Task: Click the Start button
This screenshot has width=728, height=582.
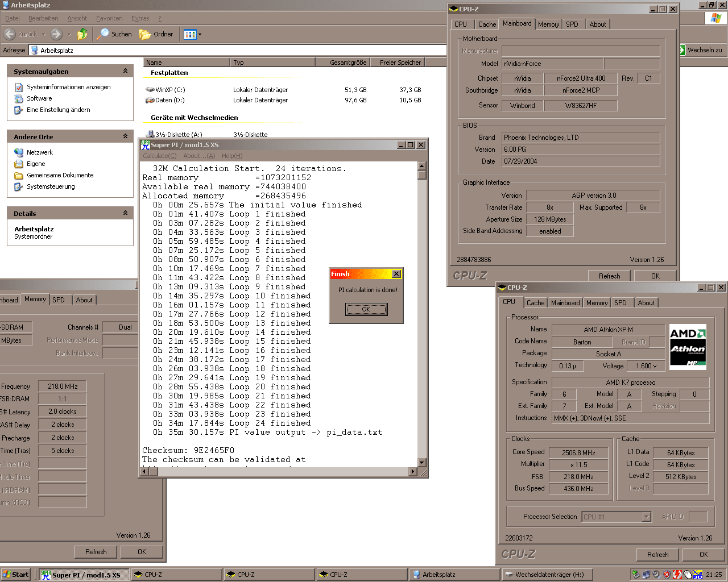Action: click(15, 575)
